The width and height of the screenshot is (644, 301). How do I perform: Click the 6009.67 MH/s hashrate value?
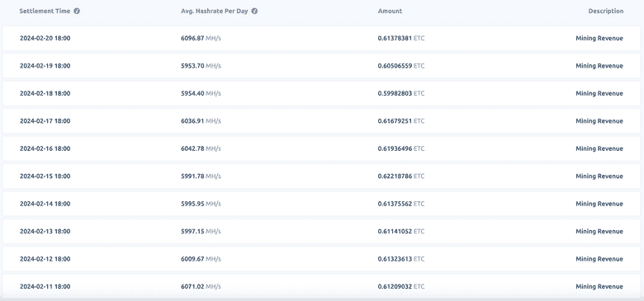coord(201,259)
